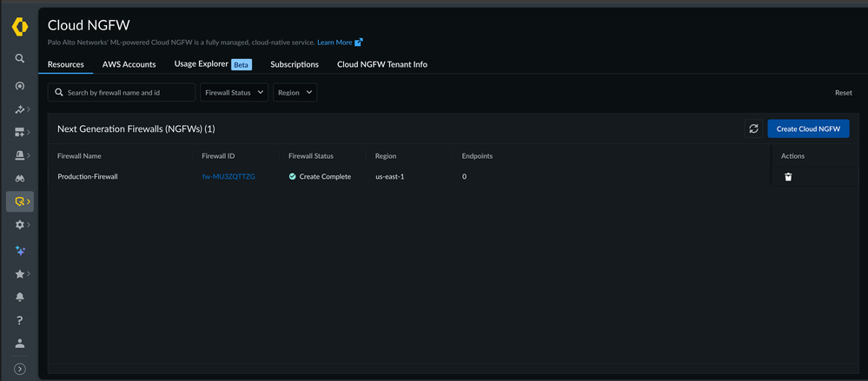Click the Firewall Name column header
This screenshot has width=868, height=381.
(79, 156)
